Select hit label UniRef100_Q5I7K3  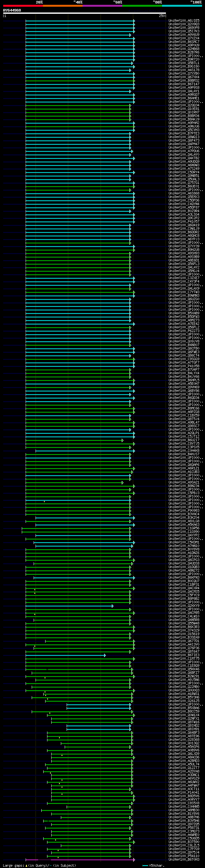184,31
